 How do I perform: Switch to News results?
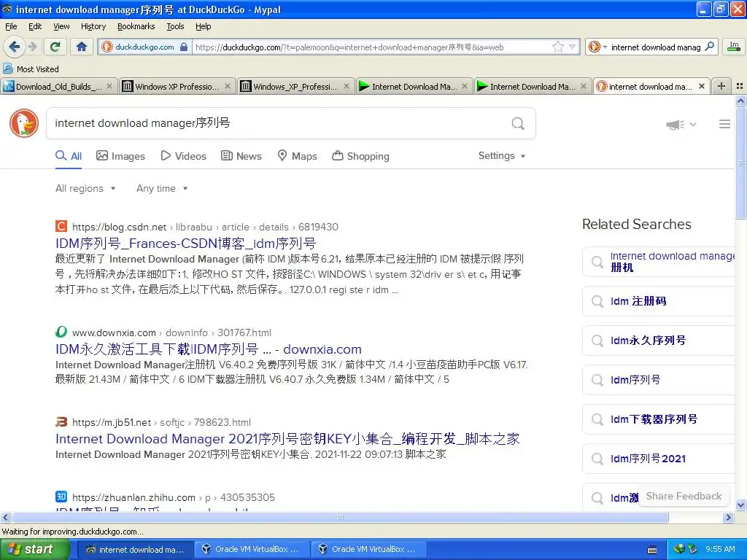coord(241,156)
